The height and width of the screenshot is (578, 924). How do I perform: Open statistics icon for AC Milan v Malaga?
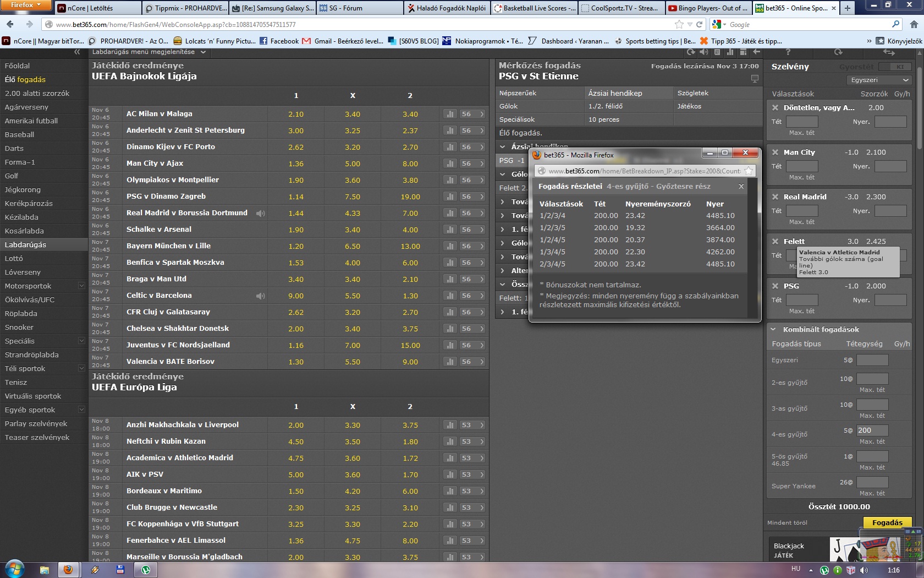[x=450, y=114]
